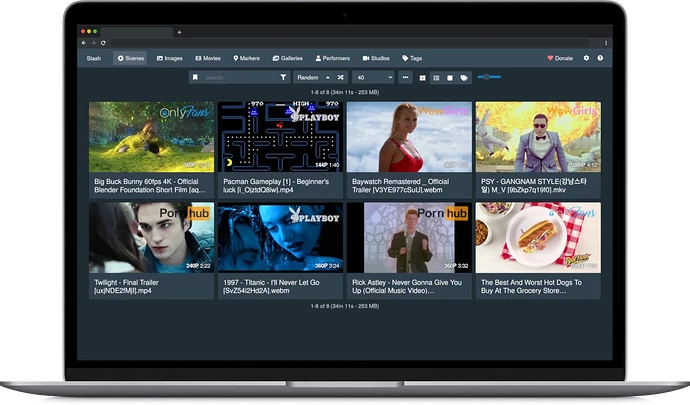Click the Donate button

[x=560, y=58]
